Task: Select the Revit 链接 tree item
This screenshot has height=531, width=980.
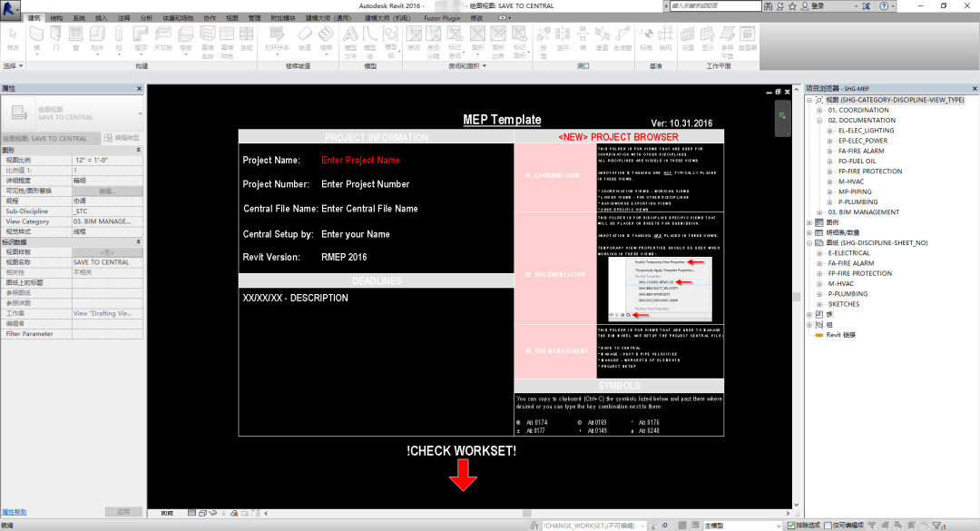Action: pos(840,335)
